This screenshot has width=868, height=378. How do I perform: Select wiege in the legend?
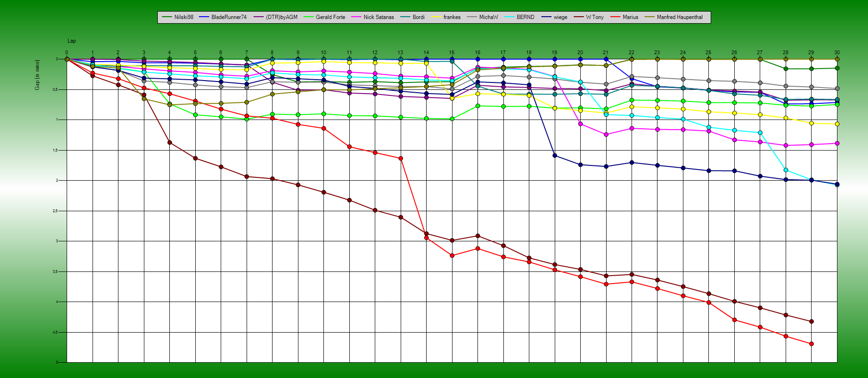click(555, 17)
